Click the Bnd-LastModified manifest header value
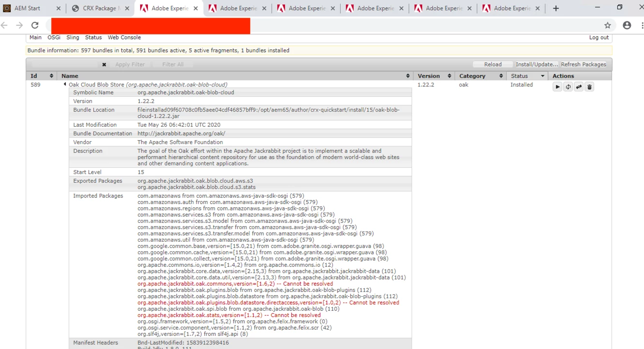The image size is (644, 349). (x=183, y=343)
